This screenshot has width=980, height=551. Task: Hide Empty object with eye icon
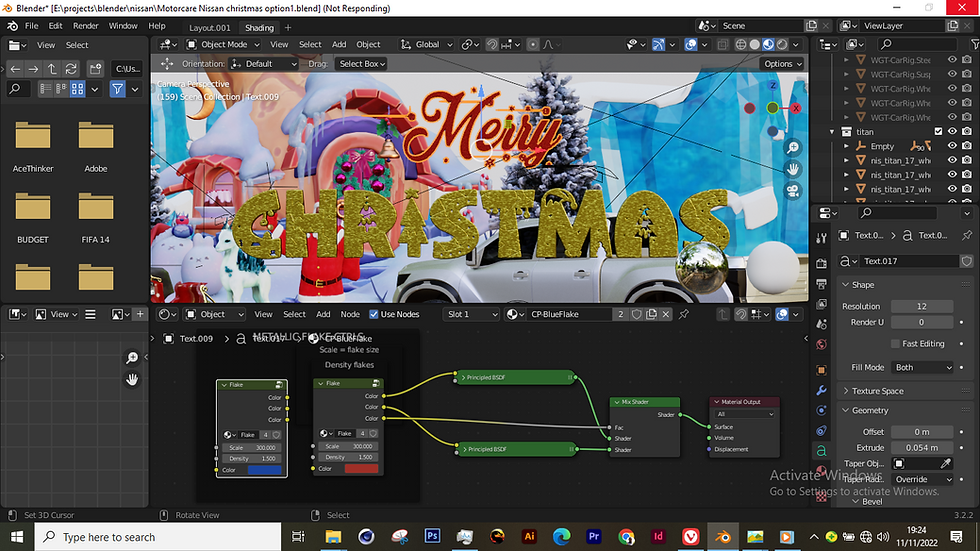952,146
